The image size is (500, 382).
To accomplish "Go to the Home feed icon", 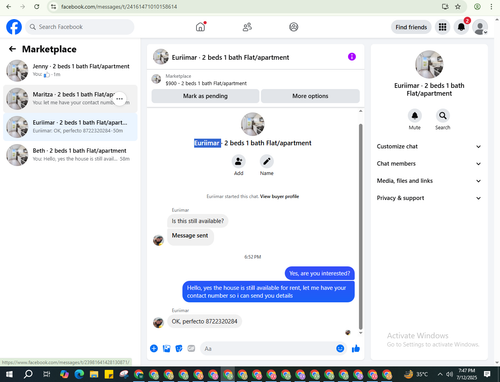I will point(200,27).
